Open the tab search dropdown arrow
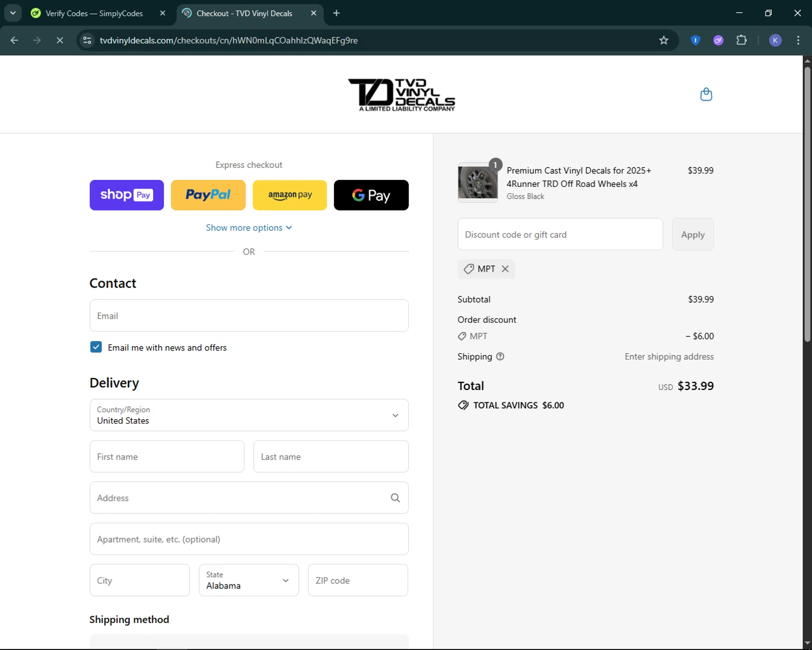Screen dimensions: 812x650 (x=13, y=13)
